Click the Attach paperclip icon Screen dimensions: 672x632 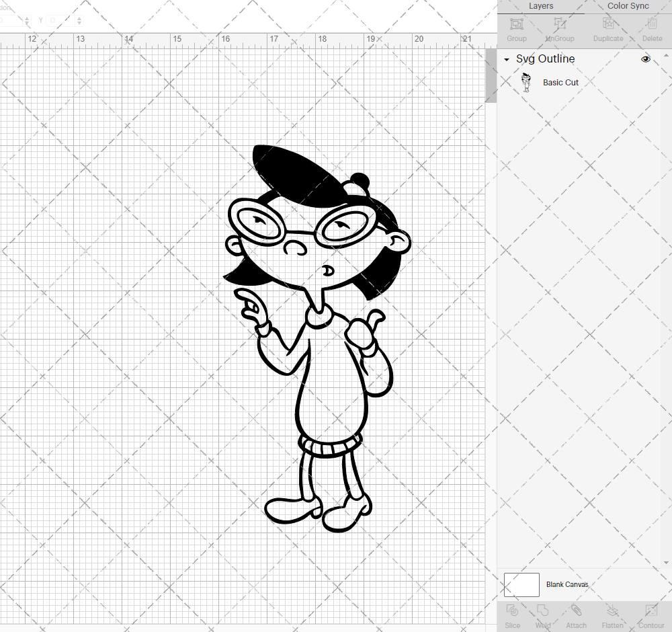pyautogui.click(x=576, y=615)
